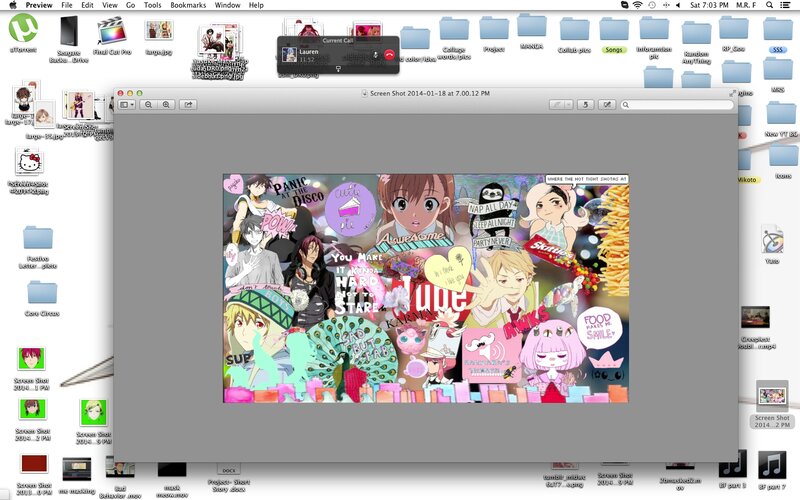This screenshot has width=800, height=500.
Task: Click the Sat 7:03 PM clock
Action: point(709,5)
